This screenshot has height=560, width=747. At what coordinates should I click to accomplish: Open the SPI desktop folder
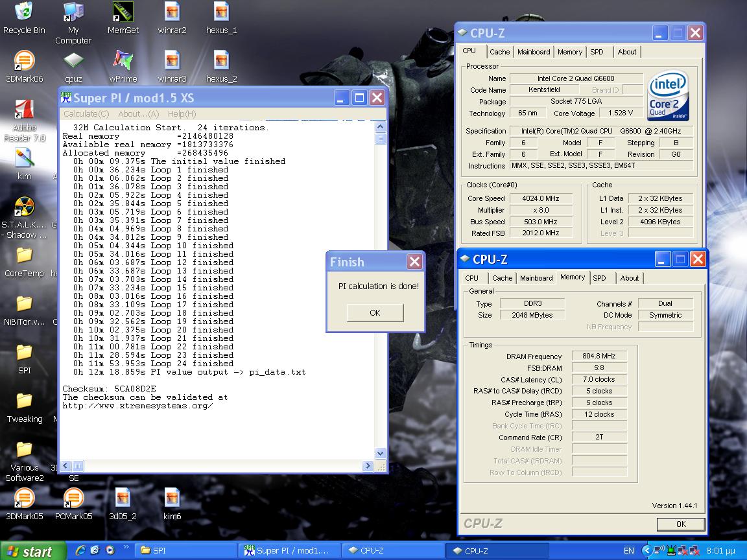[x=24, y=360]
